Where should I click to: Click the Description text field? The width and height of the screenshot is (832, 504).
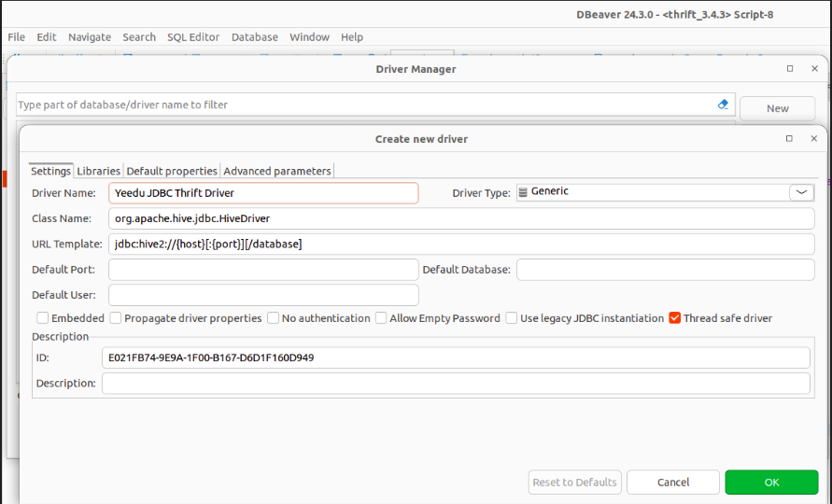(456, 383)
